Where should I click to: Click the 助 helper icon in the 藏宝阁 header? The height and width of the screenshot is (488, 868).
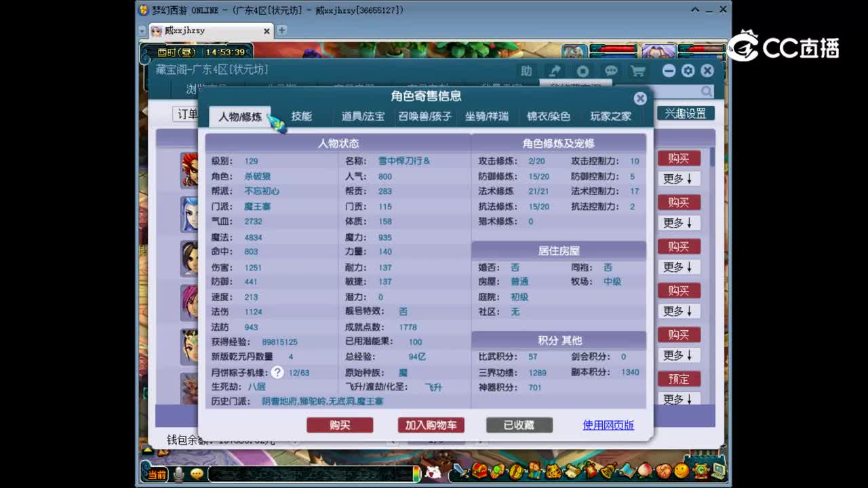click(526, 70)
